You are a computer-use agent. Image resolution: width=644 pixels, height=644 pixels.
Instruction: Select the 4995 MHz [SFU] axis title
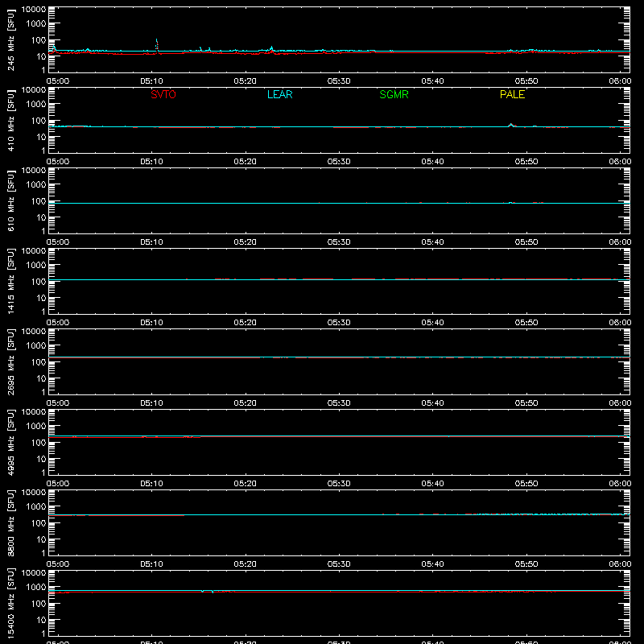click(11, 442)
